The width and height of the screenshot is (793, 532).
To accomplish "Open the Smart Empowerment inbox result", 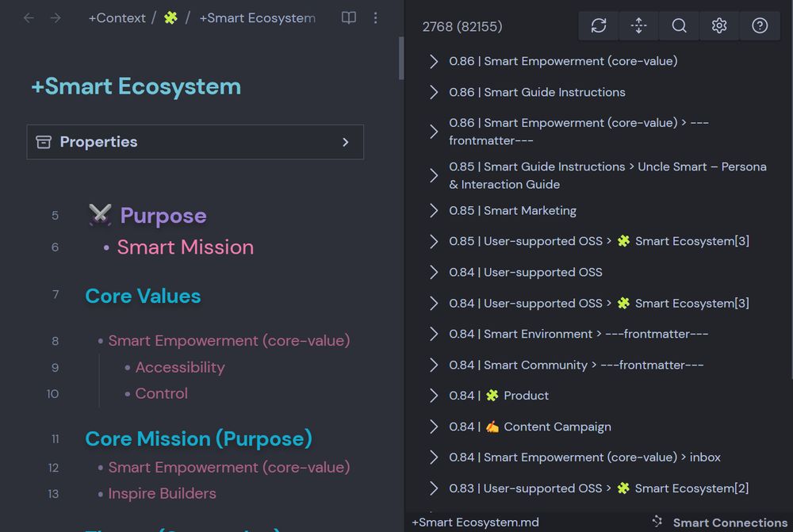I will [x=584, y=457].
